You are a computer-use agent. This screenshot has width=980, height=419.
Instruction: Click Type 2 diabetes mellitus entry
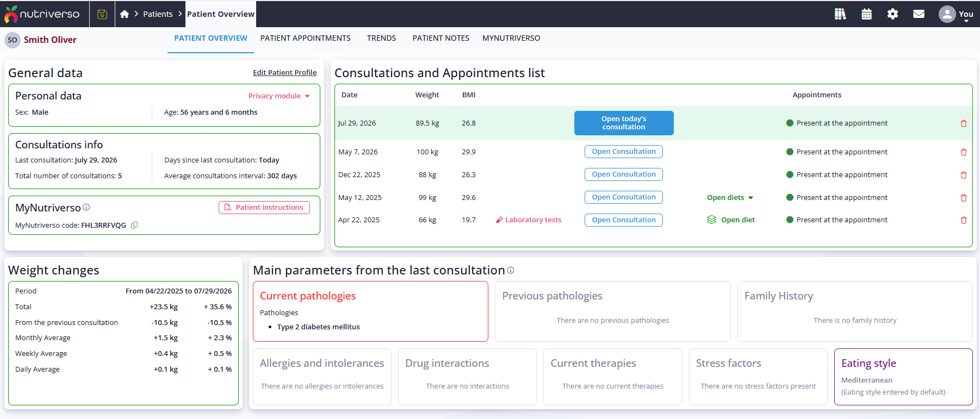(318, 327)
